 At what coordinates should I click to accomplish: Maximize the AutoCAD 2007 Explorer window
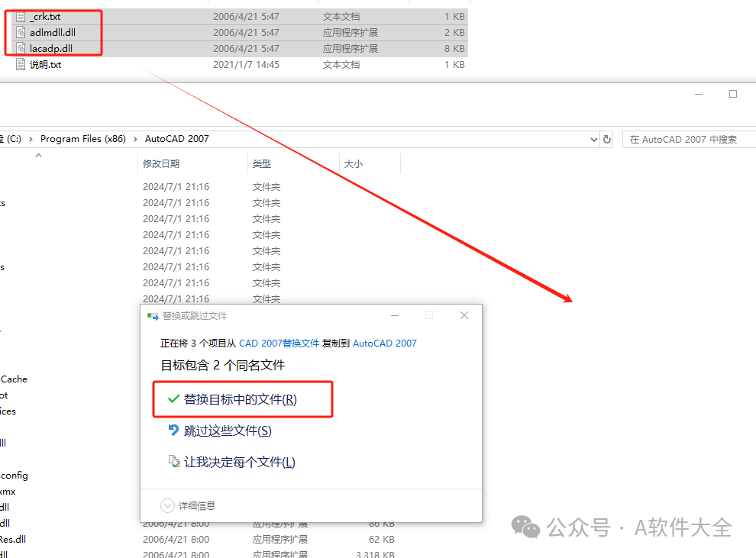pos(733,94)
